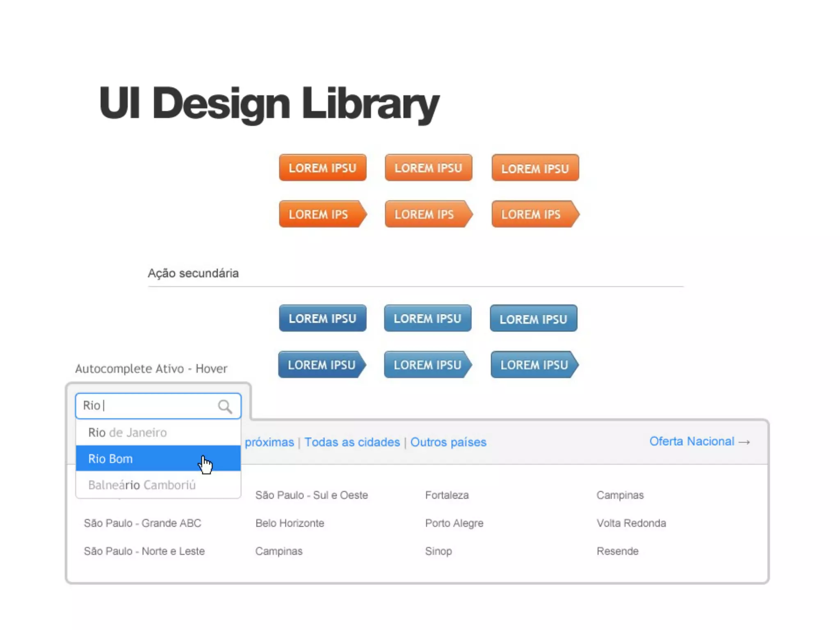Switch to Outros países tab
This screenshot has width=840, height=630.
[x=448, y=442]
